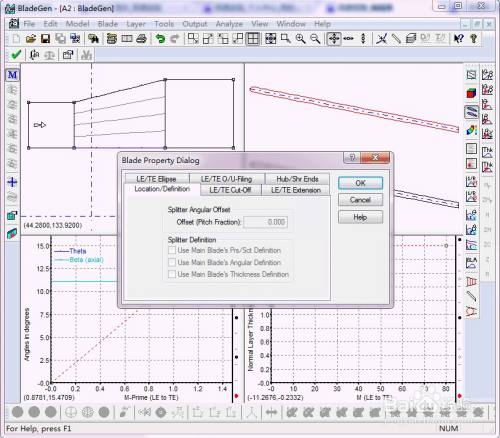Open the File menu

[x=29, y=24]
